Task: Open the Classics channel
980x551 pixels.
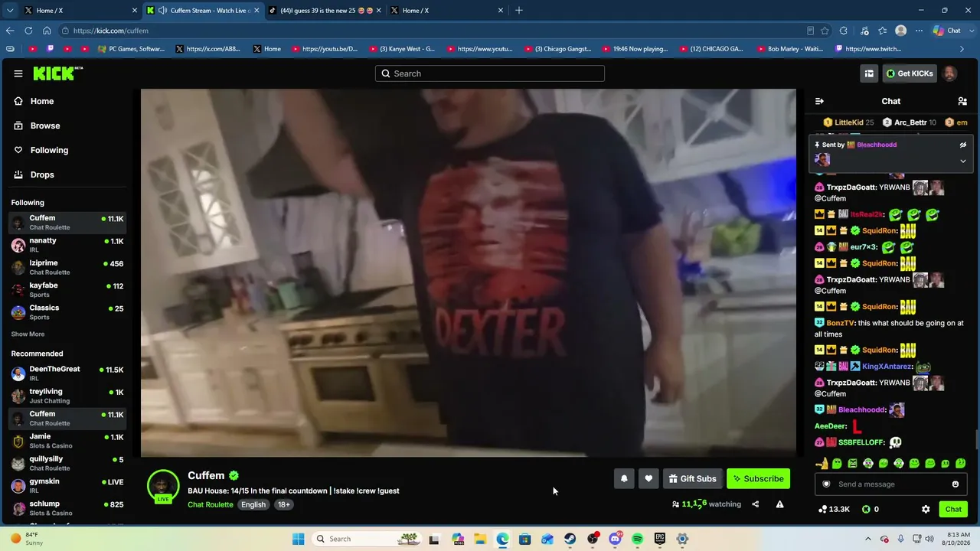Action: [x=67, y=312]
